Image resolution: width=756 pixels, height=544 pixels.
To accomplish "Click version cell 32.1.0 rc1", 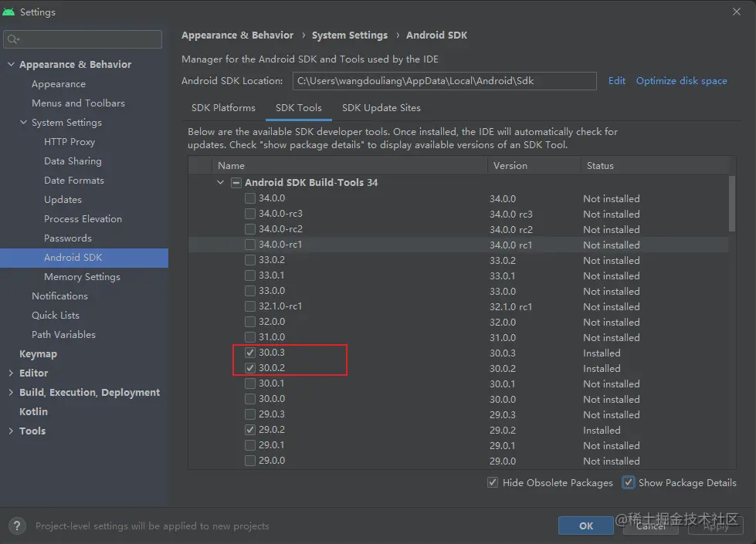I will [x=510, y=306].
